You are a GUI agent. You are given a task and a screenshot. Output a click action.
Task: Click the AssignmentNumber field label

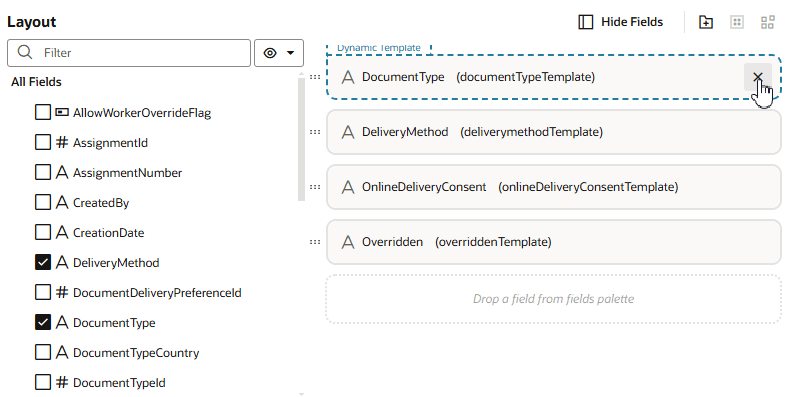(x=128, y=173)
